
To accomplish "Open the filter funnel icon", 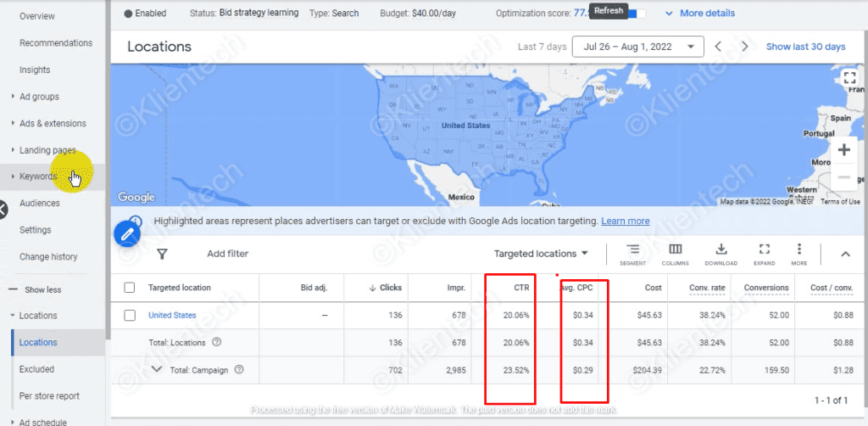I will click(x=162, y=254).
